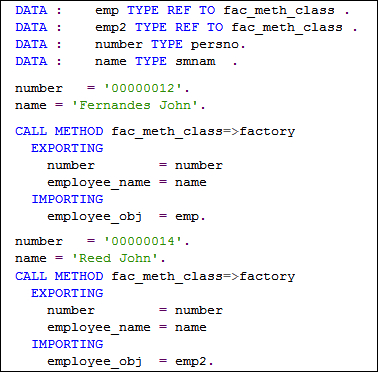The image size is (378, 372).
Task: Click emp2. in the last line
Action: (194, 361)
